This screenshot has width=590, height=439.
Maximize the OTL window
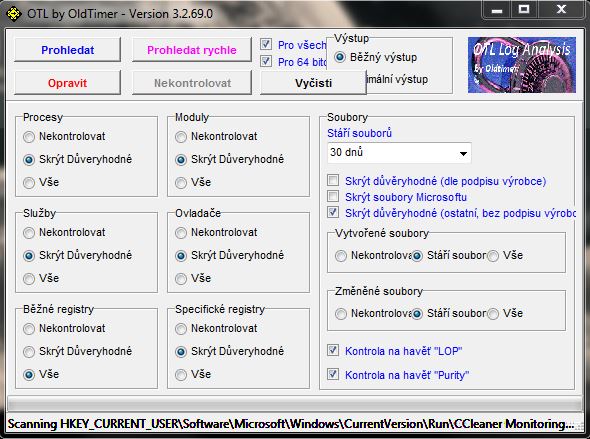coord(524,9)
